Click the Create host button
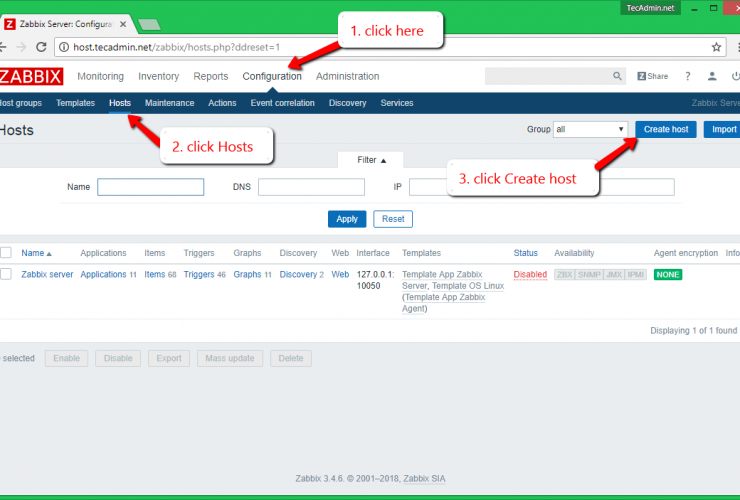The width and height of the screenshot is (740, 500). (x=665, y=130)
